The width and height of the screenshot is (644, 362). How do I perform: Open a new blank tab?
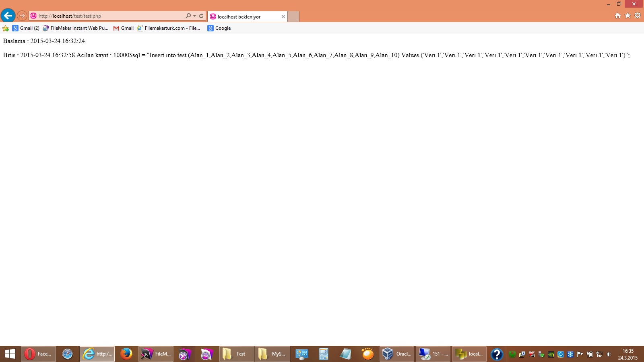pos(294,16)
